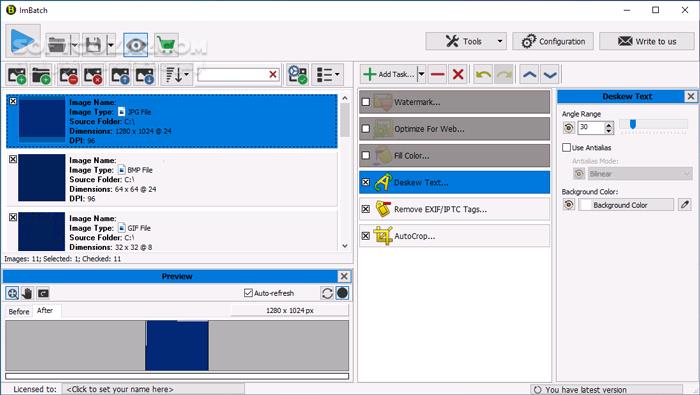Refresh the preview with circular arrows icon
The image size is (700, 395).
click(x=327, y=293)
